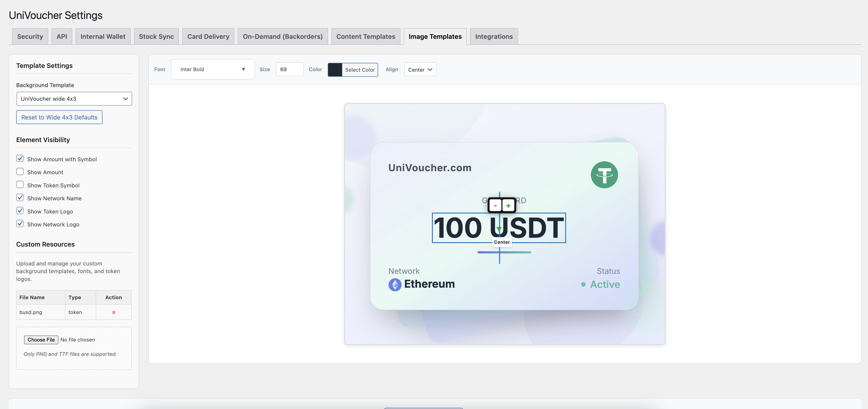
Task: Open the Background Template dropdown
Action: [74, 99]
